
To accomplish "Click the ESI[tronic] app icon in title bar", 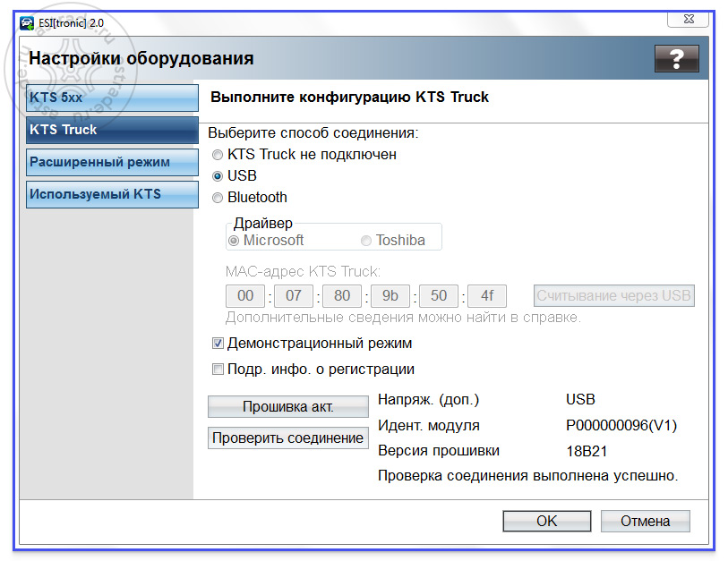I will coord(27,23).
